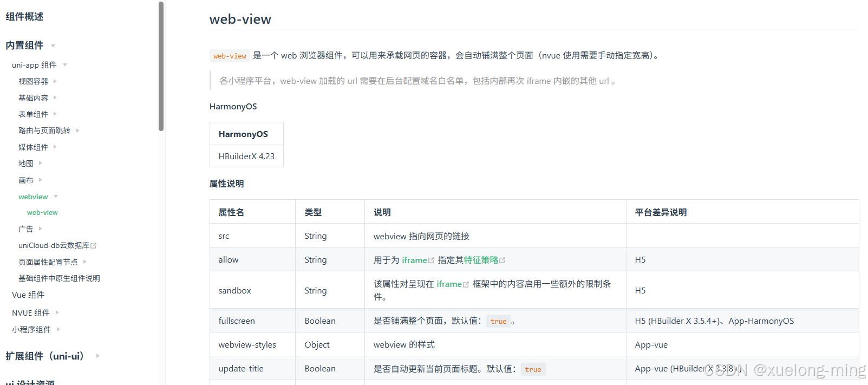
Task: Click the HBuilderX 4.23 cell
Action: pyautogui.click(x=246, y=156)
